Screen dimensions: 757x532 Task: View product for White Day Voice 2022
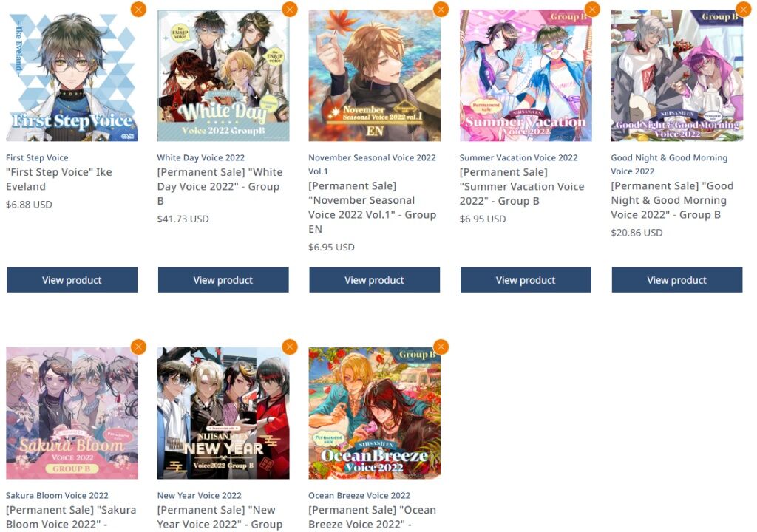click(x=223, y=280)
